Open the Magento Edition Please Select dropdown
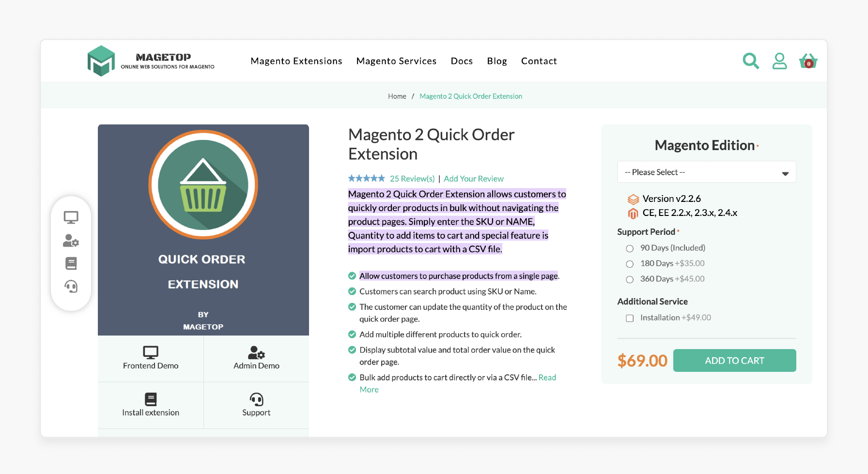This screenshot has height=474, width=868. pos(707,172)
